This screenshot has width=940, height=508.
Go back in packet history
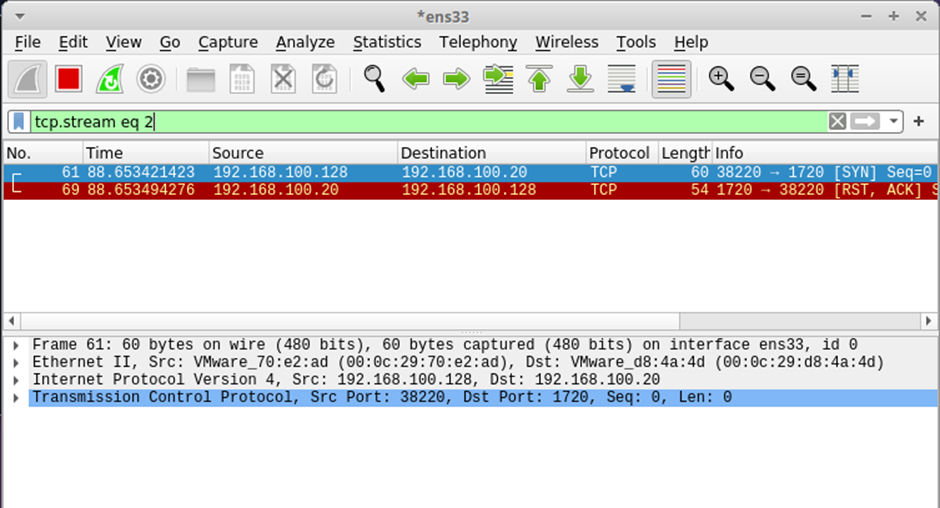click(x=415, y=79)
